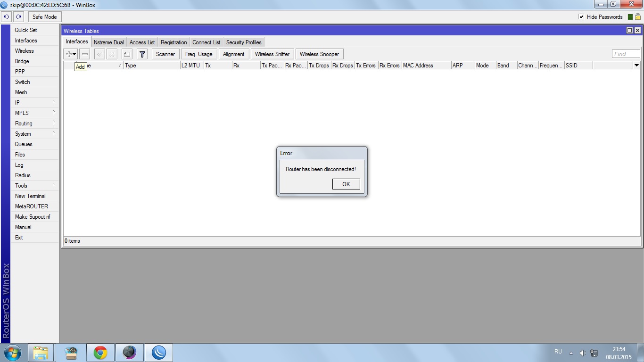The image size is (644, 362).
Task: Expand the MPLS submenu
Action: click(x=35, y=113)
